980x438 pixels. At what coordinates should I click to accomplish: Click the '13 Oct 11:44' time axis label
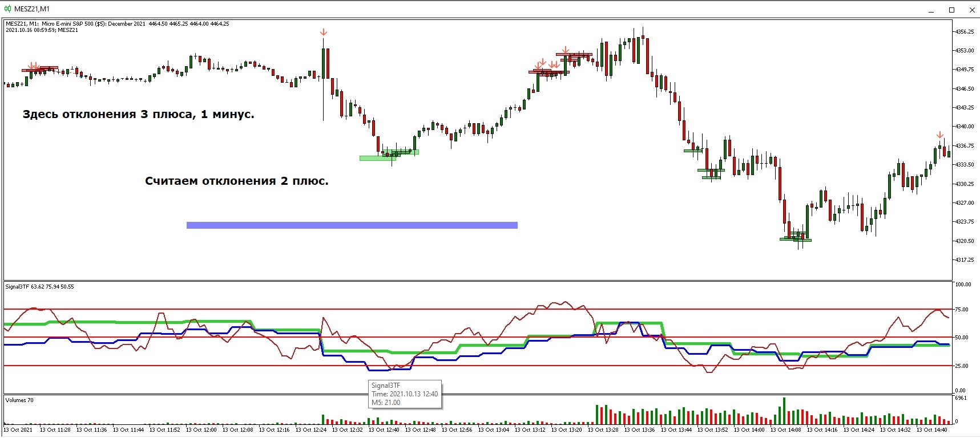pos(128,430)
